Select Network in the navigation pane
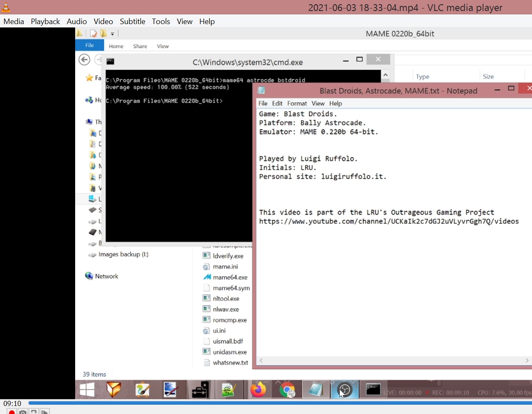 click(x=106, y=276)
